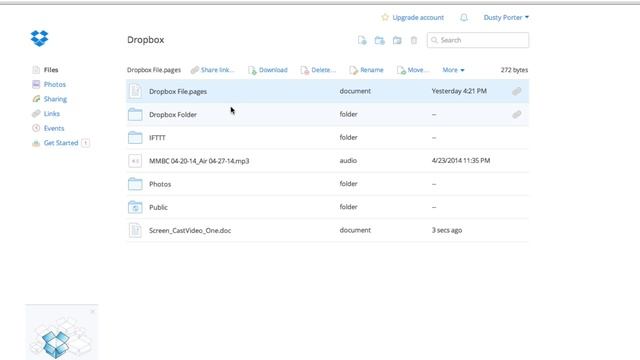Select Screen_CastVideo_One.doc file name
Image resolution: width=640 pixels, height=360 pixels.
point(190,231)
